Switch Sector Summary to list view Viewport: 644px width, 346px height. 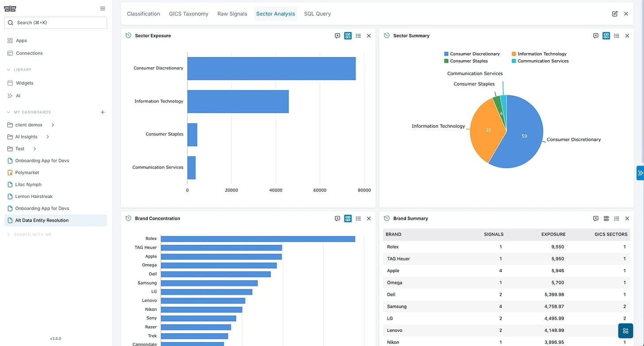pyautogui.click(x=617, y=36)
